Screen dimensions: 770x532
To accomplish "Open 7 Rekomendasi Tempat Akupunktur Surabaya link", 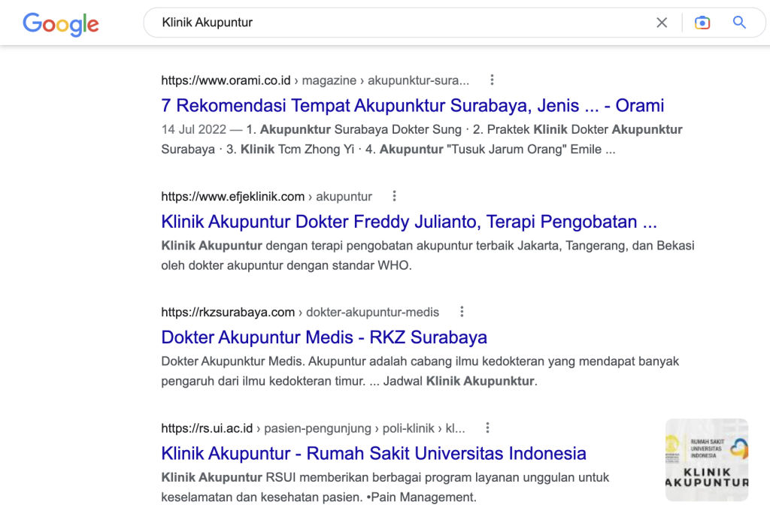I will click(413, 105).
